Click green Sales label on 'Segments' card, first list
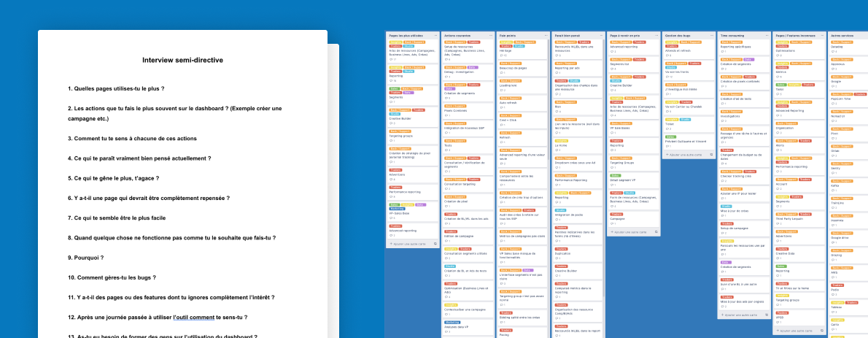 coord(394,88)
